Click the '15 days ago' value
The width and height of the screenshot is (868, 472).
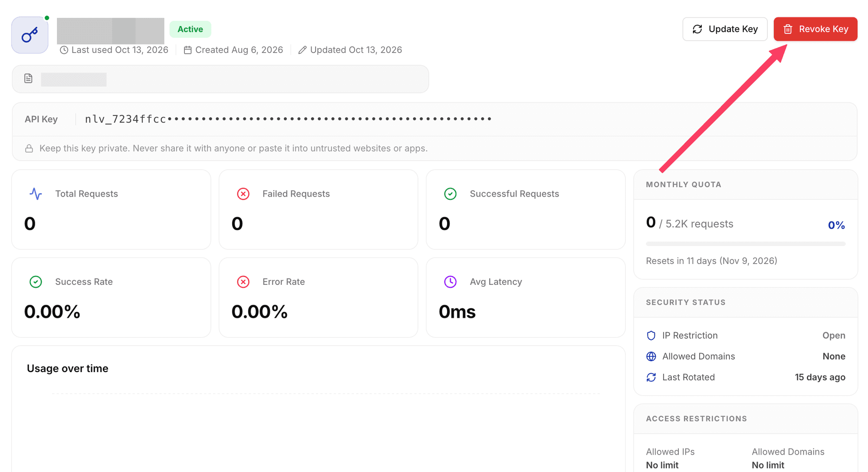tap(820, 377)
